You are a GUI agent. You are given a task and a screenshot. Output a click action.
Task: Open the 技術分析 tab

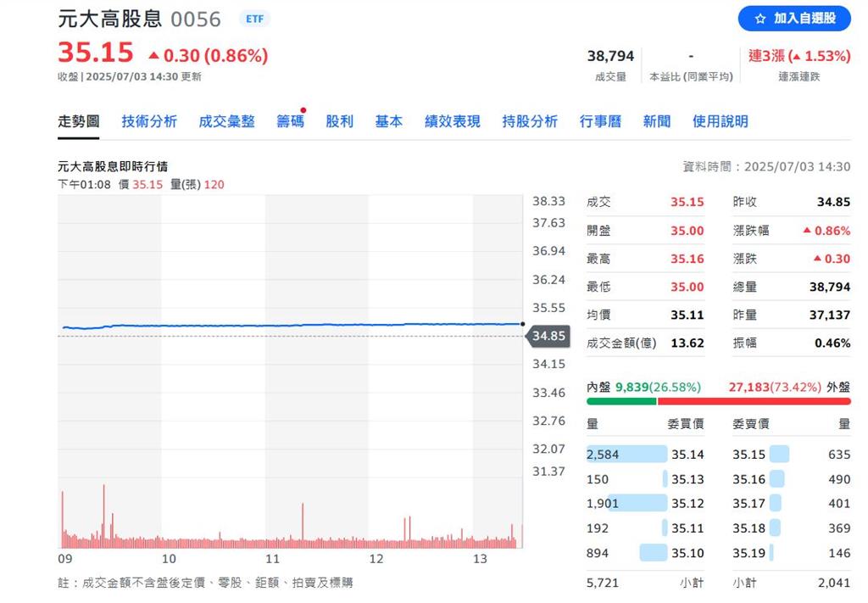click(149, 121)
